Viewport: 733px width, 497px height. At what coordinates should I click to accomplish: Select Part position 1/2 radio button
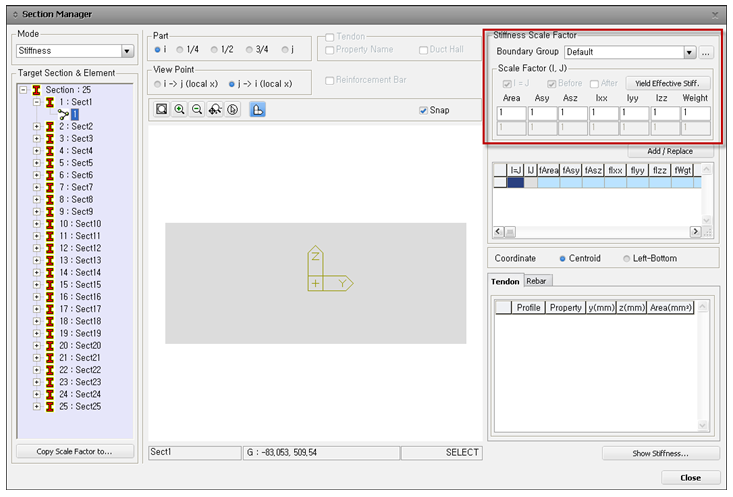coord(214,50)
